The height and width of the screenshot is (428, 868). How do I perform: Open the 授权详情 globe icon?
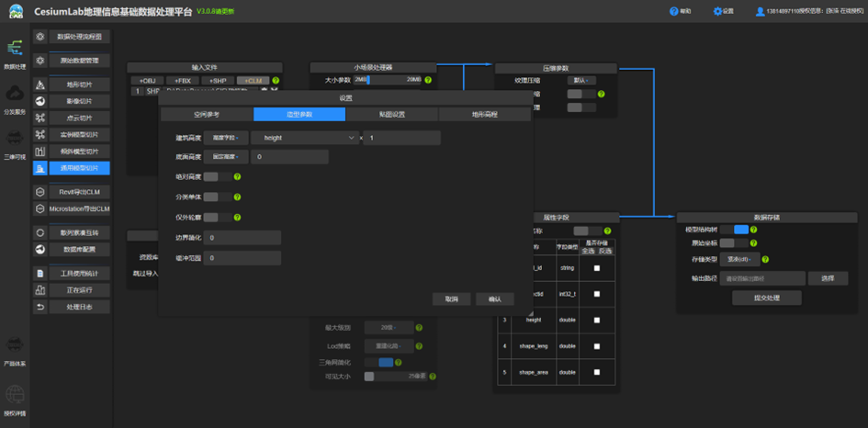point(15,394)
